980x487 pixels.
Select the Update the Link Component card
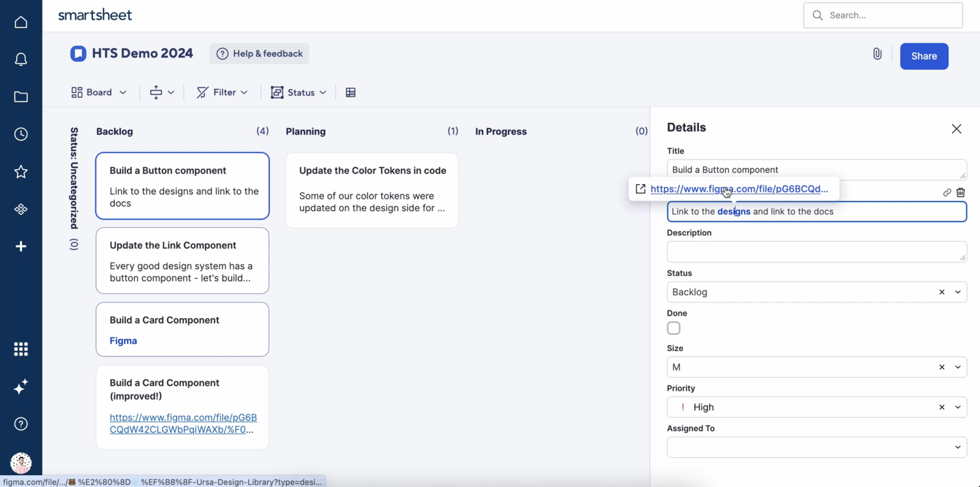183,261
